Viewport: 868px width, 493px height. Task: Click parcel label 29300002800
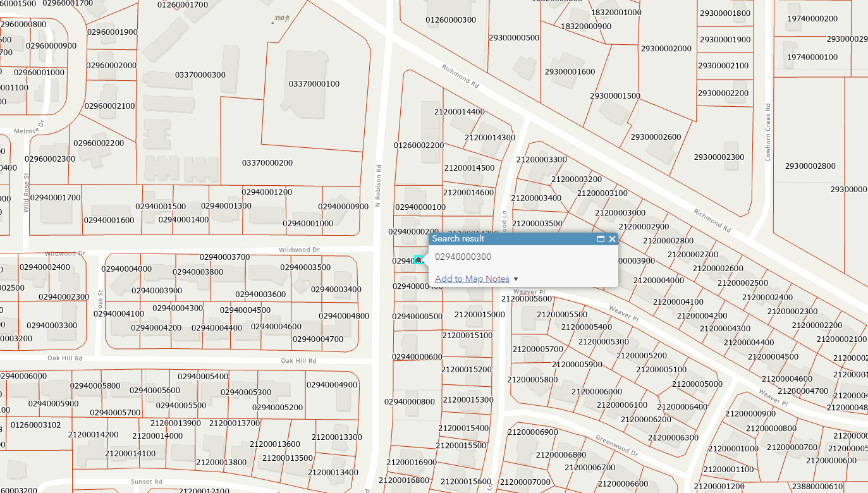tap(810, 166)
